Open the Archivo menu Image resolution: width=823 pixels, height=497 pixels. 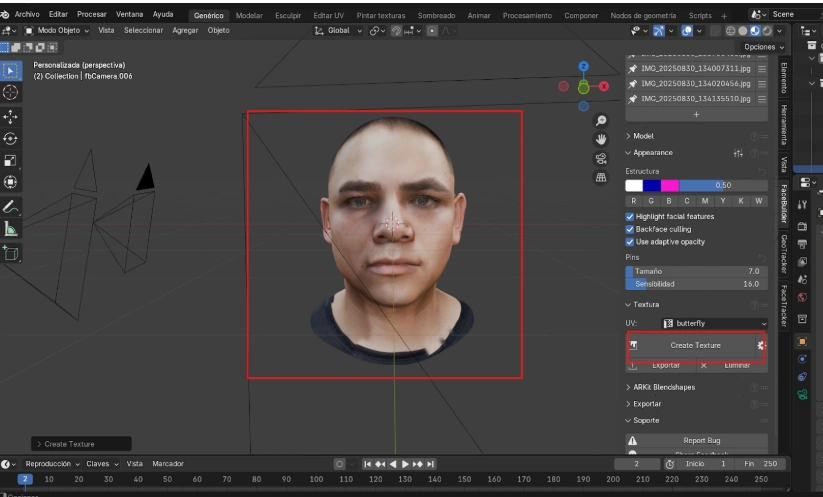(x=27, y=14)
